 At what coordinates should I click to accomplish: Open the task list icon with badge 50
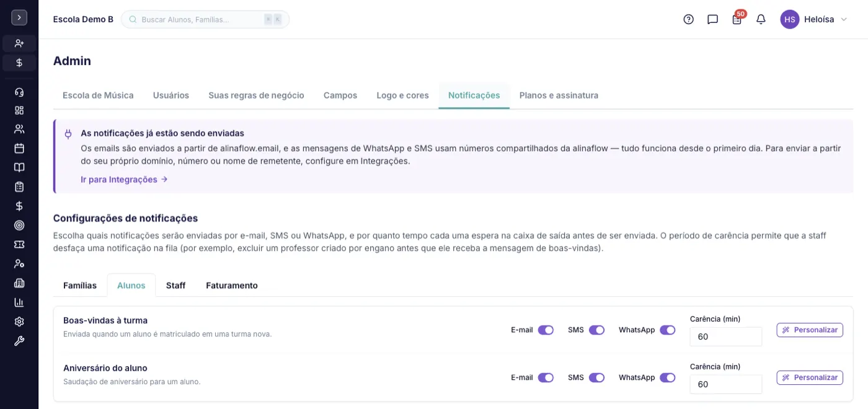(x=737, y=19)
